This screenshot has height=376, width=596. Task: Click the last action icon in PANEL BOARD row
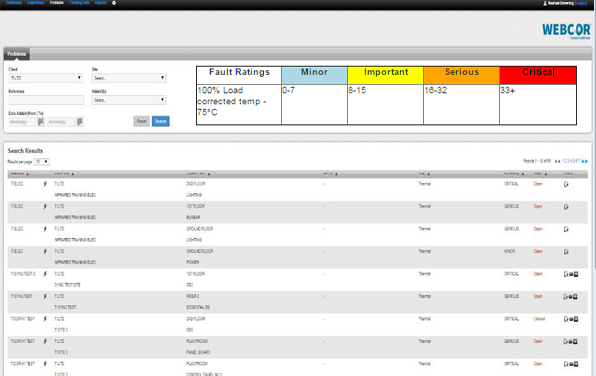[x=576, y=341]
